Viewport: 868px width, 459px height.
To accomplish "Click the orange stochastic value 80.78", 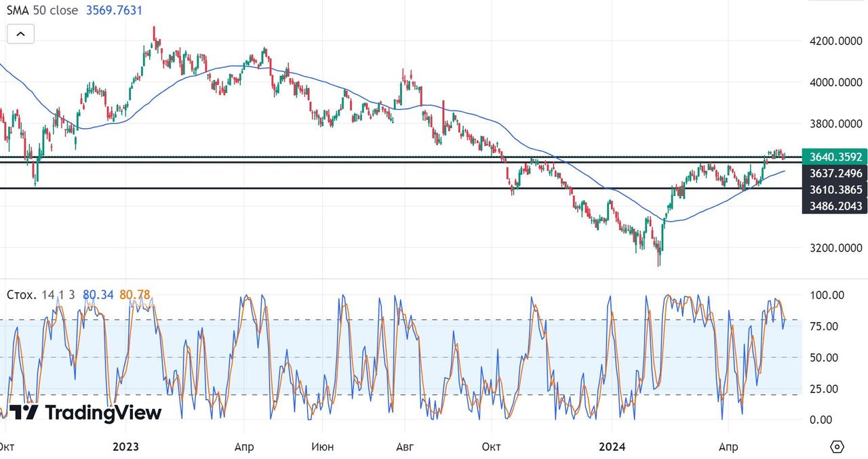I will 134,295.
